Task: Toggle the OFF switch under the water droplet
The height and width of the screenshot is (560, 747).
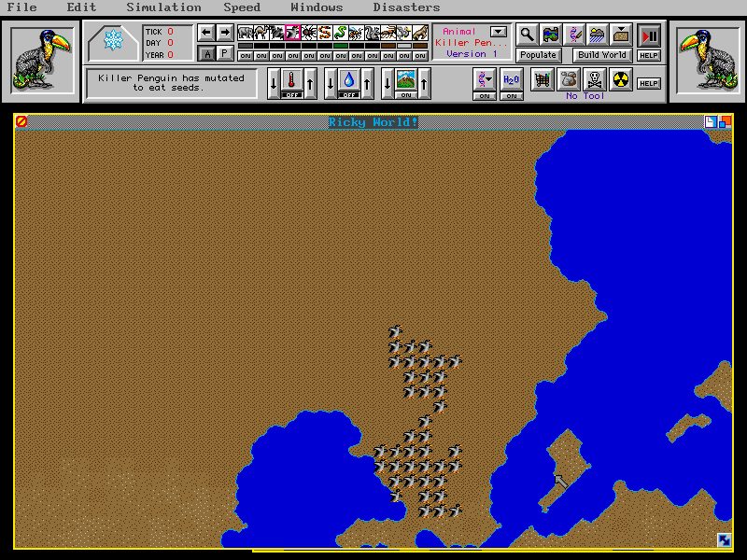Action: point(348,95)
